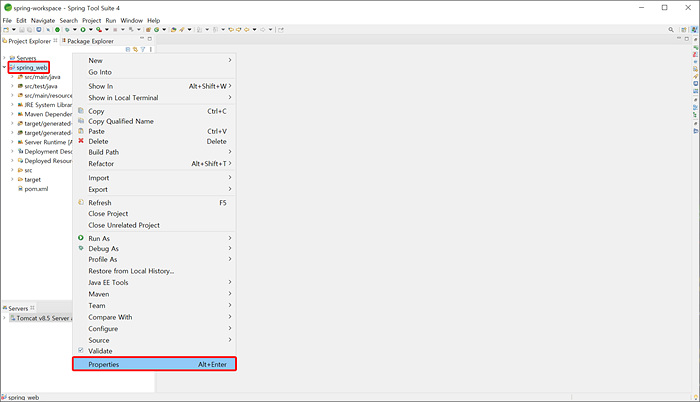700x402 pixels.
Task: Select Tomcat v8.5 Server entry
Action: [x=40, y=318]
